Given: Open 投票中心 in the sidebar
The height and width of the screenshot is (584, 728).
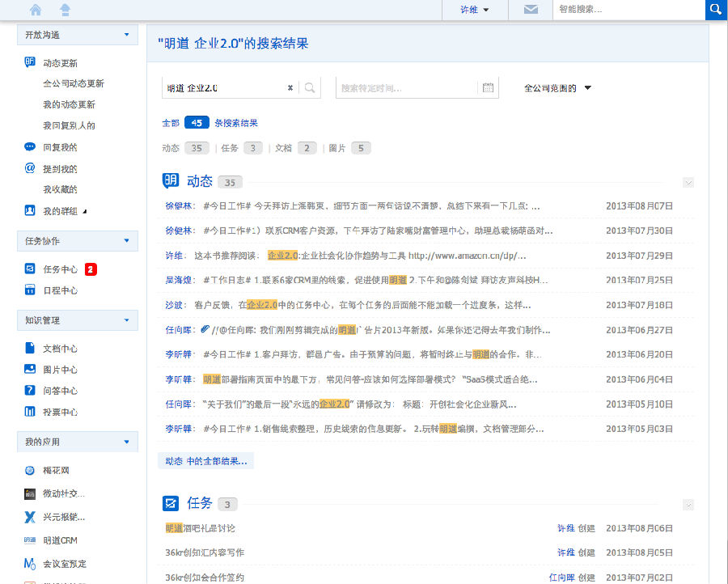Looking at the screenshot, I should pos(60,412).
